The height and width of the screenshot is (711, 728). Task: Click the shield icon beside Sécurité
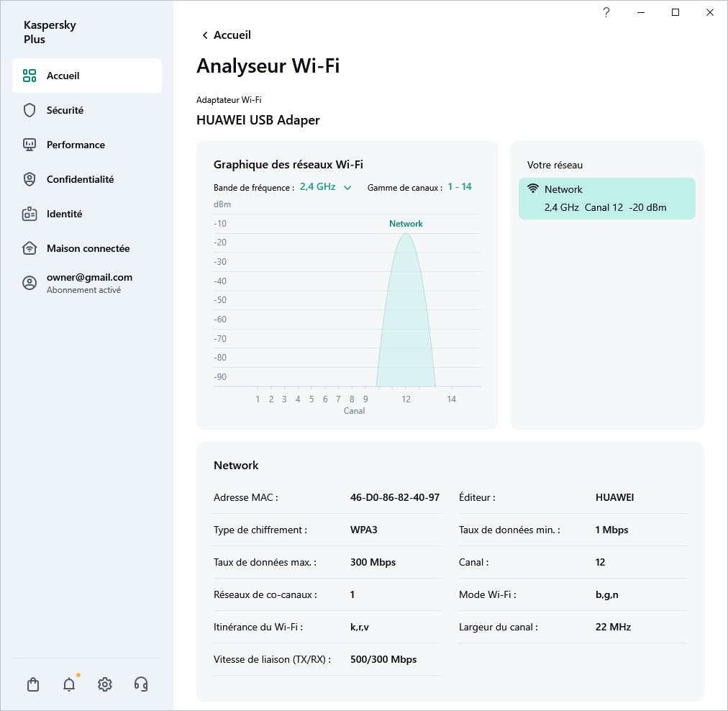tap(29, 110)
